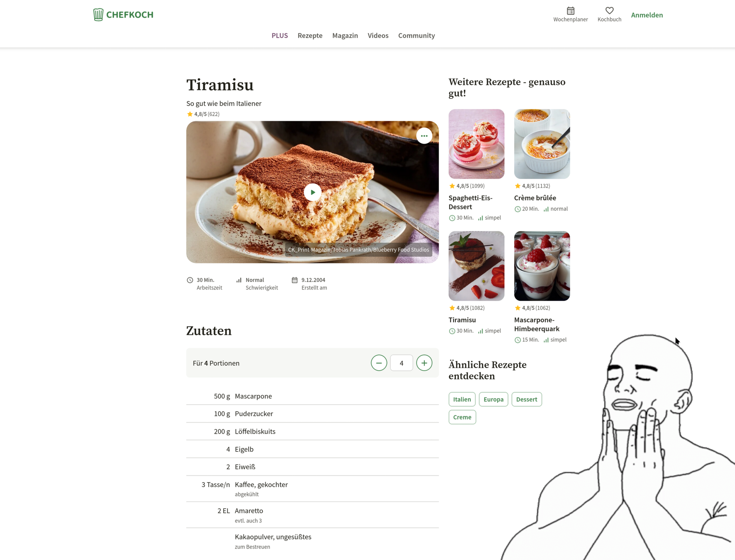Screen dimensions: 735x560
Task: Decrease portions with the minus button
Action: pos(379,363)
